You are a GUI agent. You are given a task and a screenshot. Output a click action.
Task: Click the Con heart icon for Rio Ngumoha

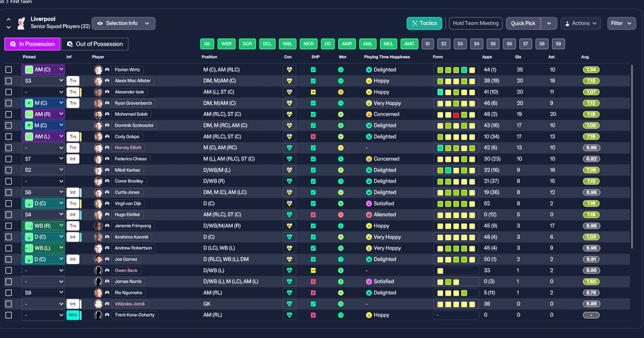point(289,293)
